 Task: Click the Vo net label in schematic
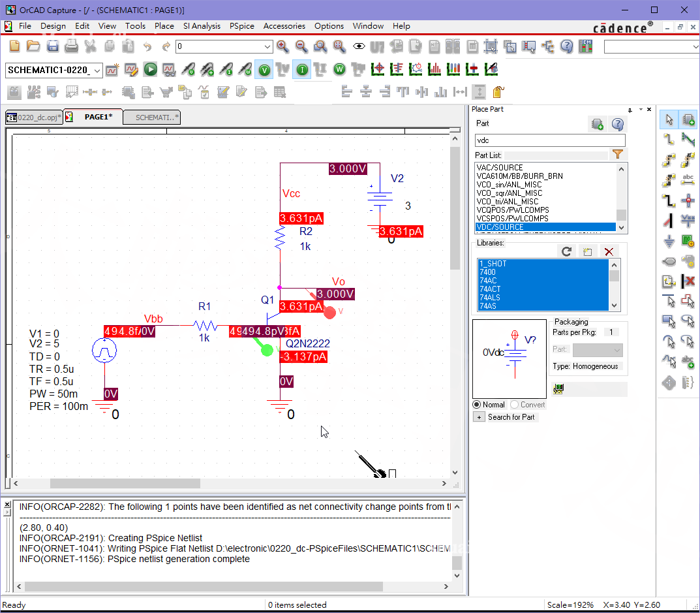tap(339, 281)
